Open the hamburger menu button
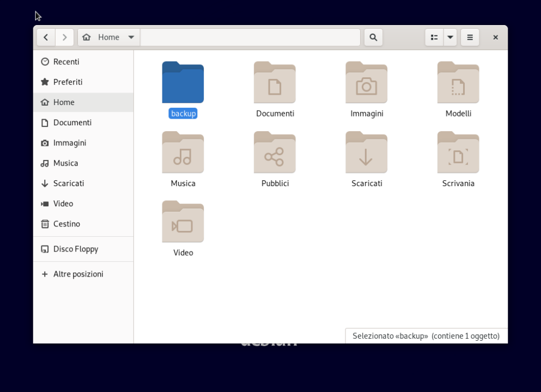541x392 pixels. coord(470,38)
